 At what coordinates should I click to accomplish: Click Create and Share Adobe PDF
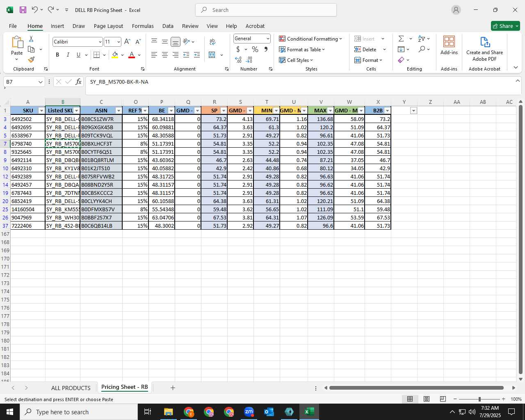[484, 48]
